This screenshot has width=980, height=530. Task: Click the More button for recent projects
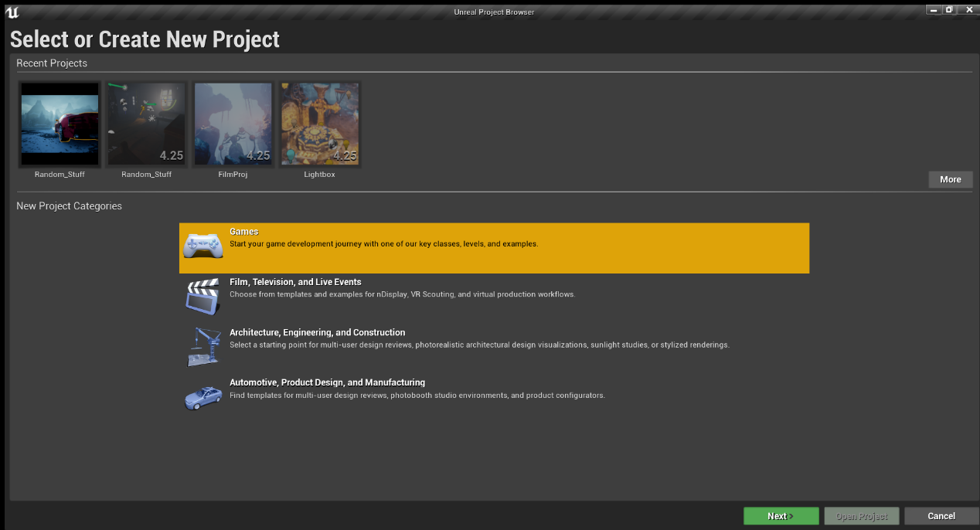[950, 179]
